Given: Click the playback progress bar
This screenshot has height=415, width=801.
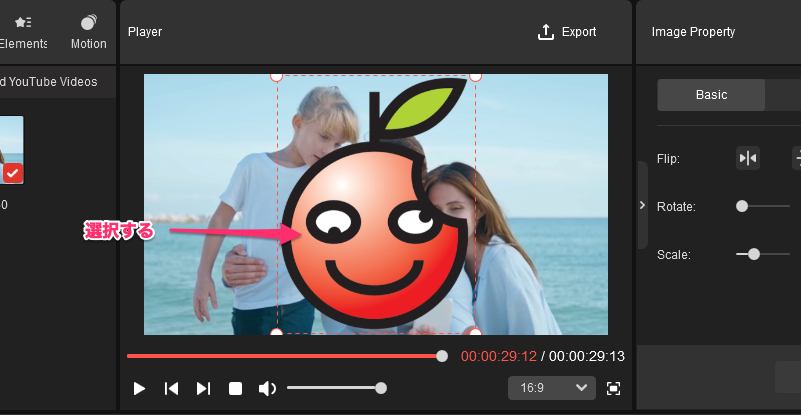Looking at the screenshot, I should 284,356.
